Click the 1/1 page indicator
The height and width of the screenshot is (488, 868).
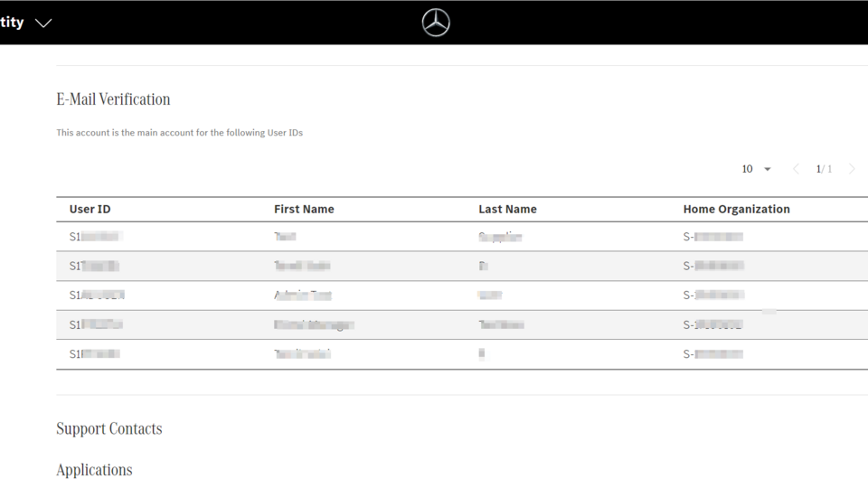pos(824,169)
